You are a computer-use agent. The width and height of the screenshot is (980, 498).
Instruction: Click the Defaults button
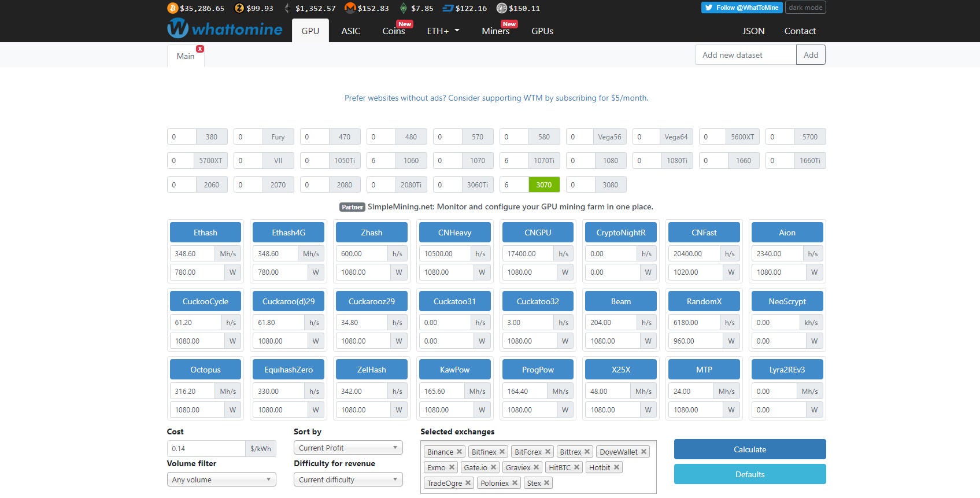click(x=750, y=474)
